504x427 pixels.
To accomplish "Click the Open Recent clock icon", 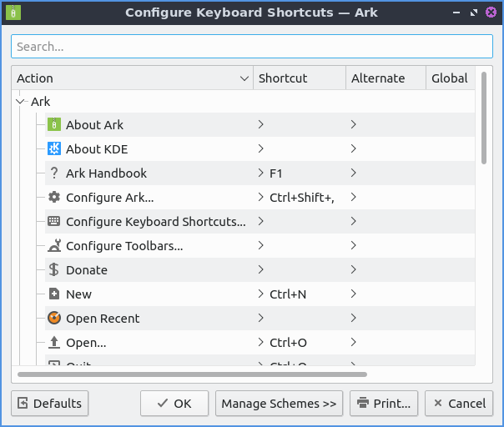I will click(54, 319).
